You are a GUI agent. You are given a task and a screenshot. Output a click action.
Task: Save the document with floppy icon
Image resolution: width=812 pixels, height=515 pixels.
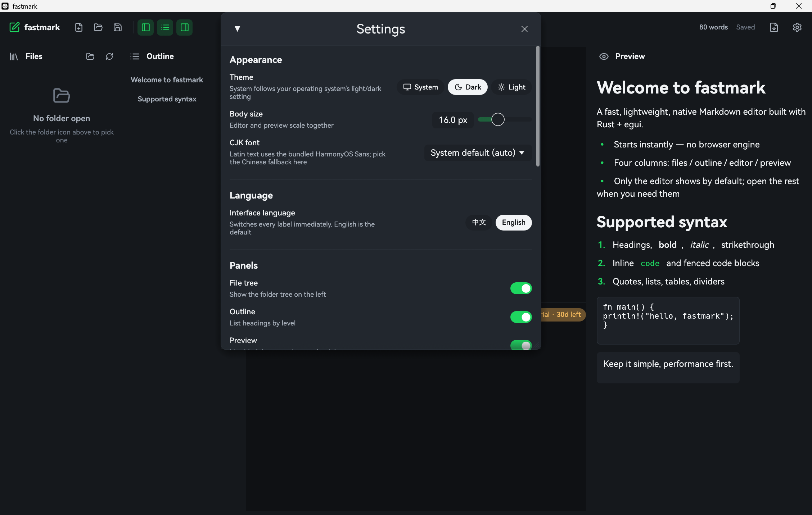(x=118, y=27)
